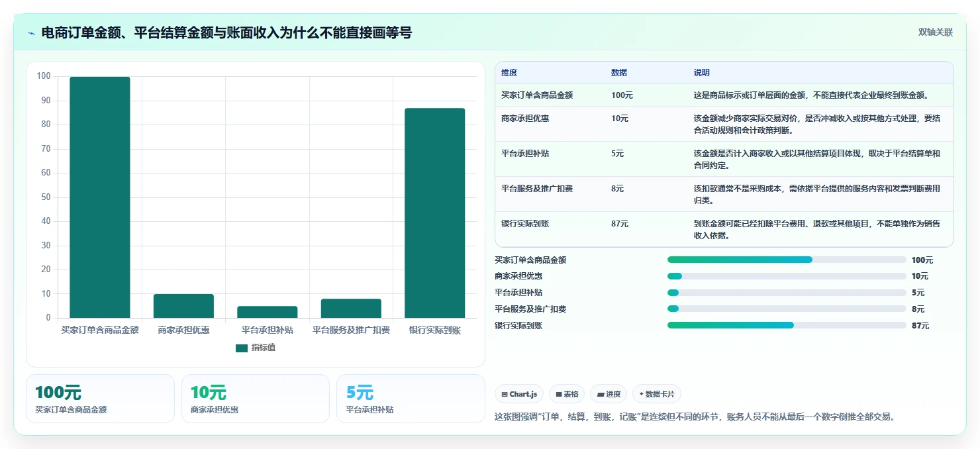The height and width of the screenshot is (449, 980).
Task: Click description starting 该金额减少商家实际交易对价
Action: point(817,124)
